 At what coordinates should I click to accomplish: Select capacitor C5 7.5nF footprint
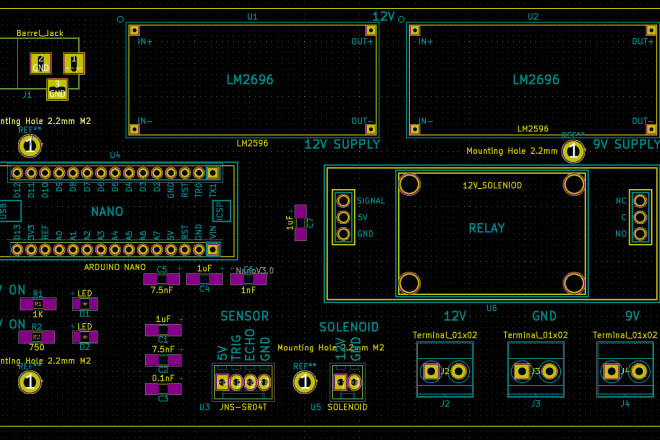pos(162,279)
